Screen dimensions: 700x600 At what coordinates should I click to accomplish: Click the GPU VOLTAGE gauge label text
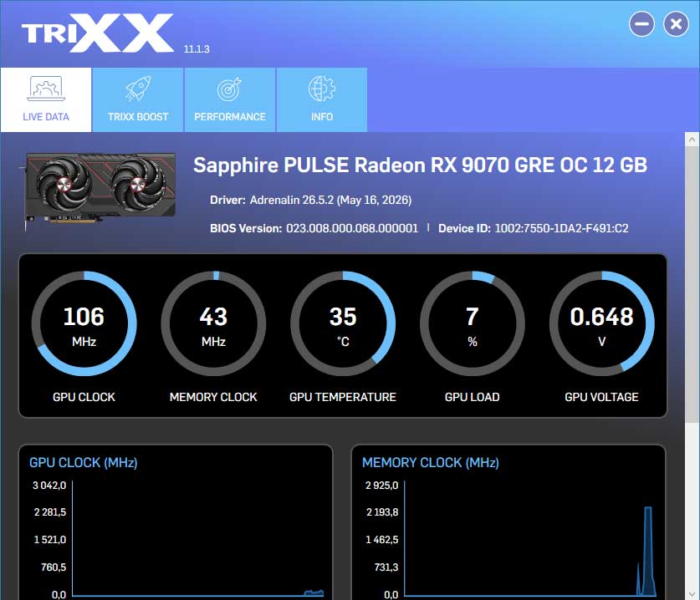coord(602,397)
